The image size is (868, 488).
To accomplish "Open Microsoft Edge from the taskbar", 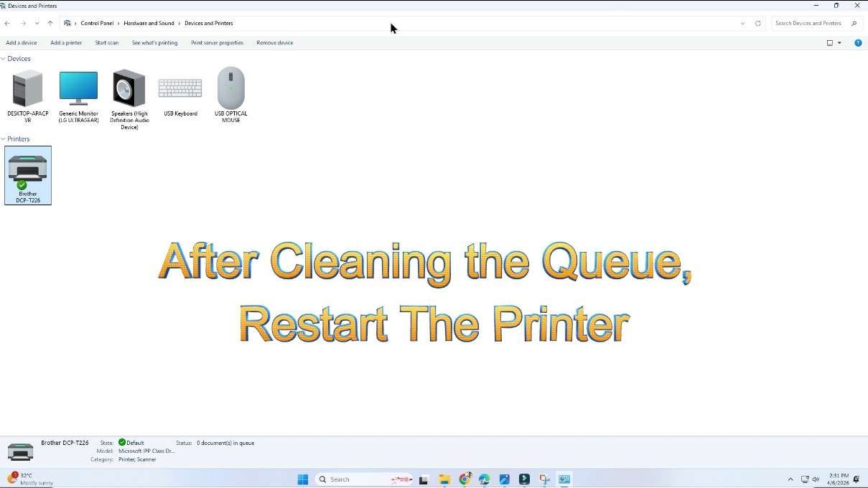I will point(485,479).
